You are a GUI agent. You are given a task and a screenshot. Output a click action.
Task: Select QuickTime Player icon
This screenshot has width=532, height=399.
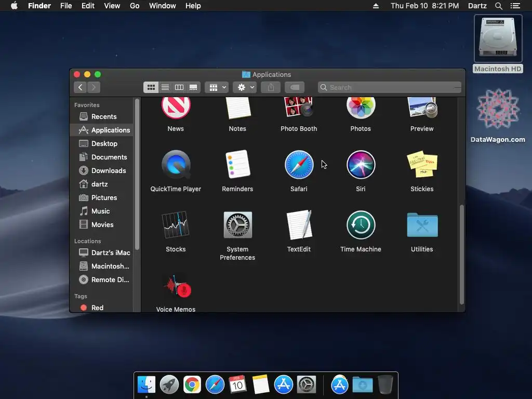[x=176, y=165]
